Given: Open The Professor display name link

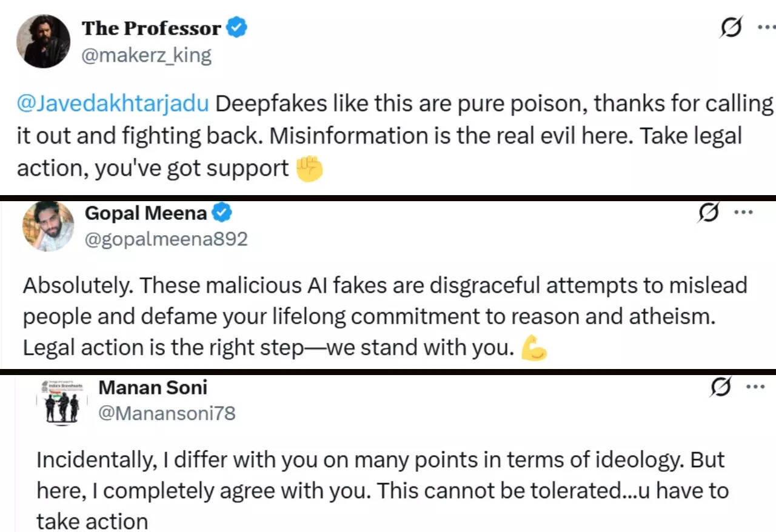Looking at the screenshot, I should 151,28.
